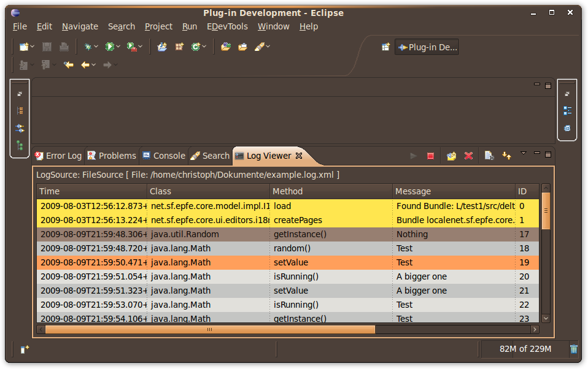Click the vertical scrollbar down arrow
The height and width of the screenshot is (369, 588).
[546, 318]
